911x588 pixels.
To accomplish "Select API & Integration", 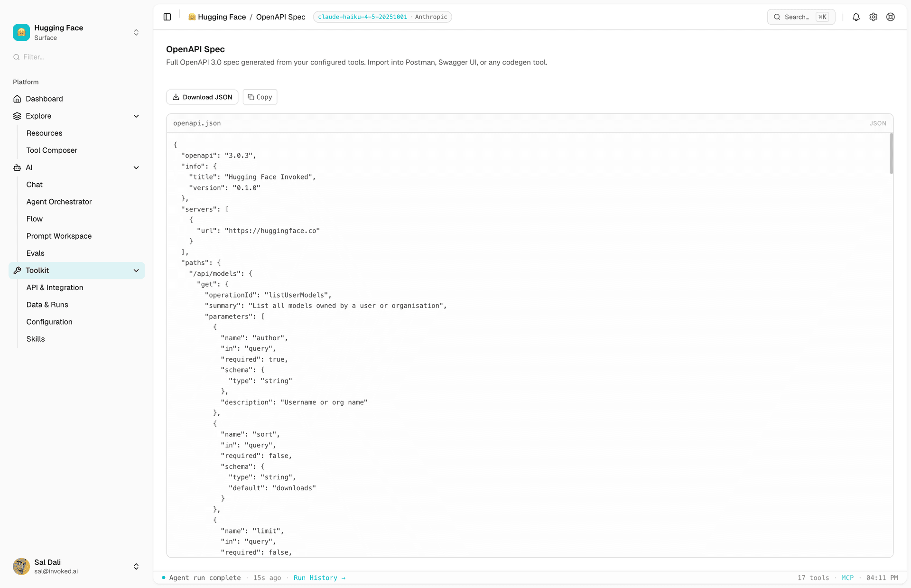I will point(55,288).
